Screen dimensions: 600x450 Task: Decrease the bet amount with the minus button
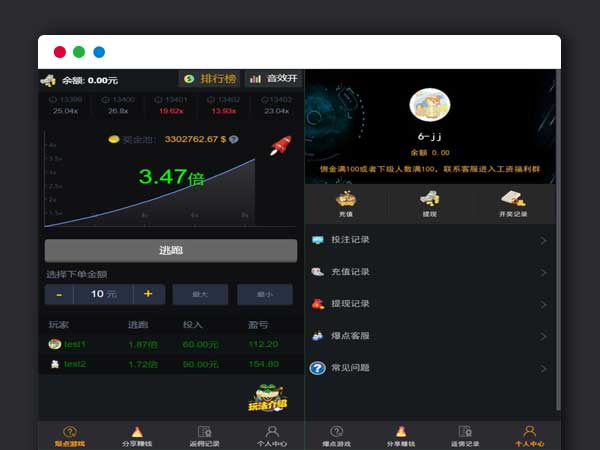[x=59, y=294]
